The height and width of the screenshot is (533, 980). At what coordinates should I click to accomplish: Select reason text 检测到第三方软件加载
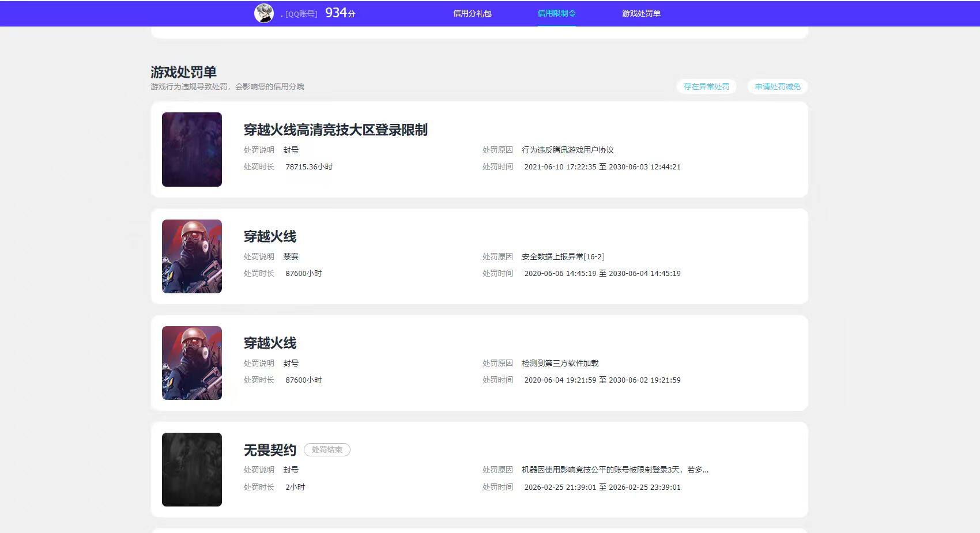[x=560, y=363]
